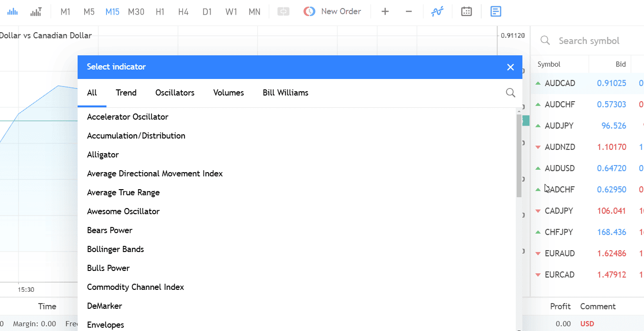Switch to M30 timeframe
Image resolution: width=644 pixels, height=331 pixels.
tap(136, 12)
